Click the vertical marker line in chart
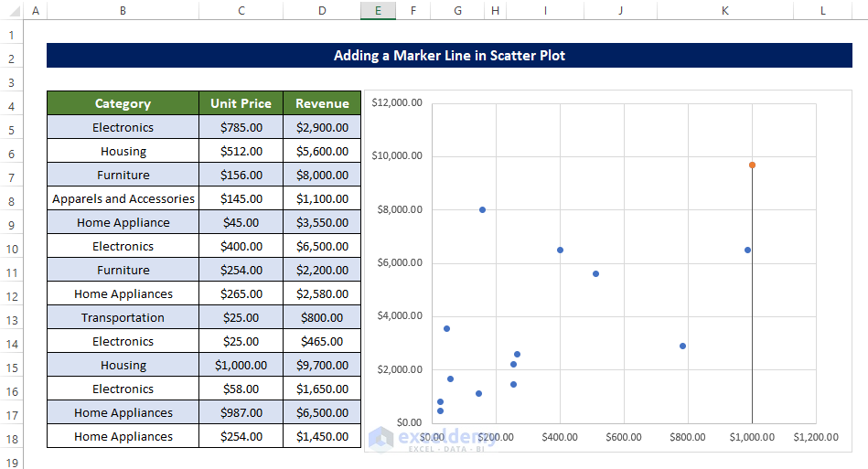The height and width of the screenshot is (469, 868). pyautogui.click(x=752, y=302)
